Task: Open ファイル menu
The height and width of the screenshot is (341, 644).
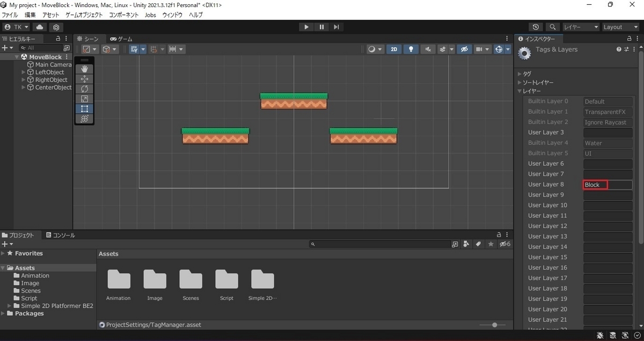Action: coord(10,15)
